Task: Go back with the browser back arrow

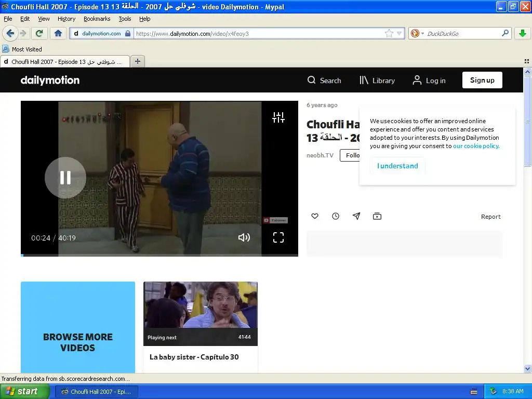Action: (x=10, y=33)
